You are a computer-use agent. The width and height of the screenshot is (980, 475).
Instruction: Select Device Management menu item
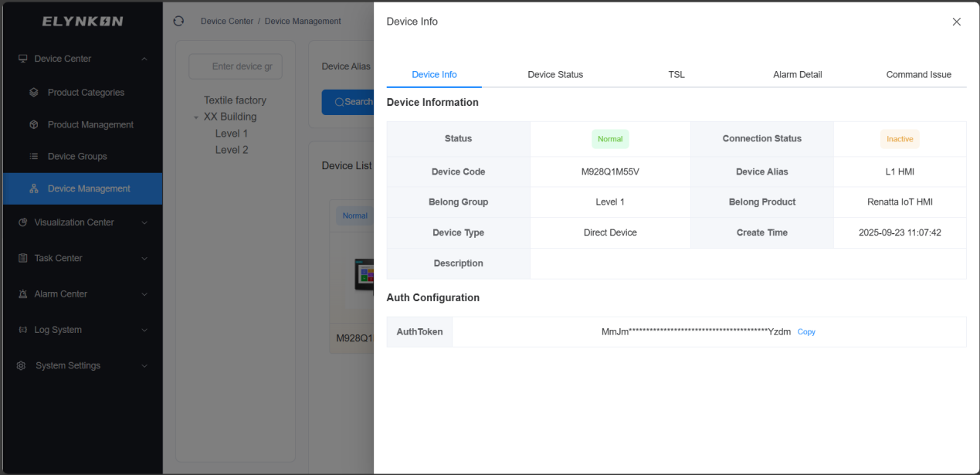[83, 188]
